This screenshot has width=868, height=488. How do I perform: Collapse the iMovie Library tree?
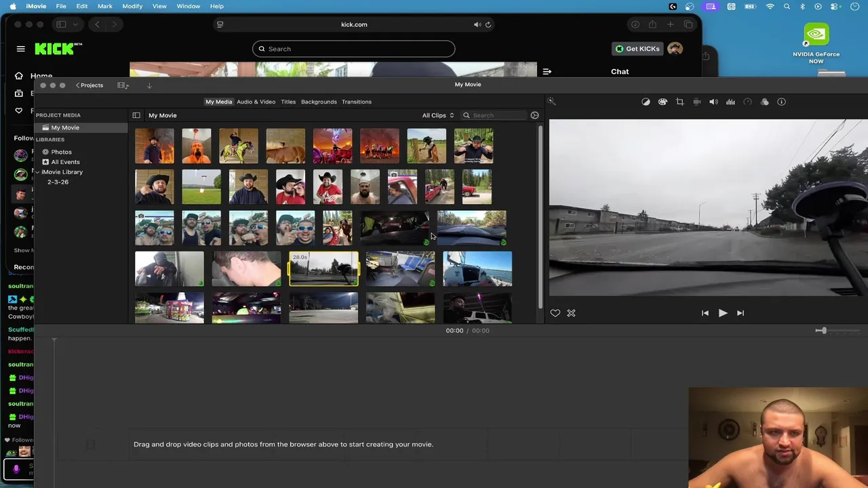[x=37, y=172]
